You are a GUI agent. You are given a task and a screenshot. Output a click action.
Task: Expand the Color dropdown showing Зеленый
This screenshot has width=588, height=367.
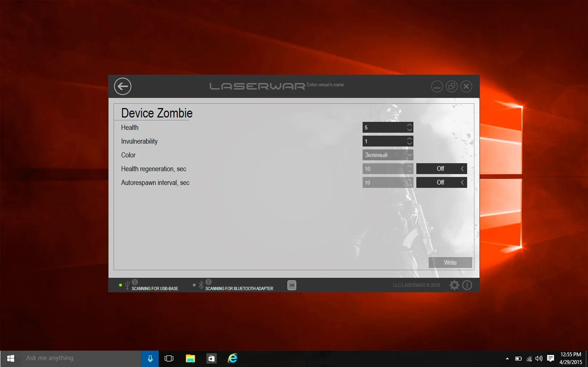pos(388,155)
